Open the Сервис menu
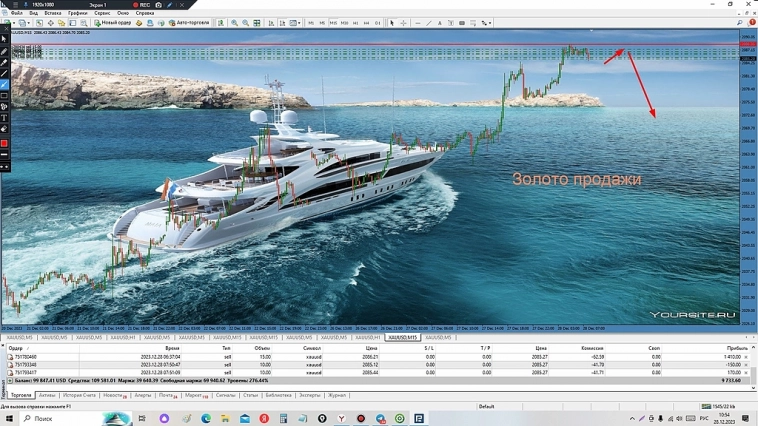Viewport: 758px width, 426px height. pos(102,13)
